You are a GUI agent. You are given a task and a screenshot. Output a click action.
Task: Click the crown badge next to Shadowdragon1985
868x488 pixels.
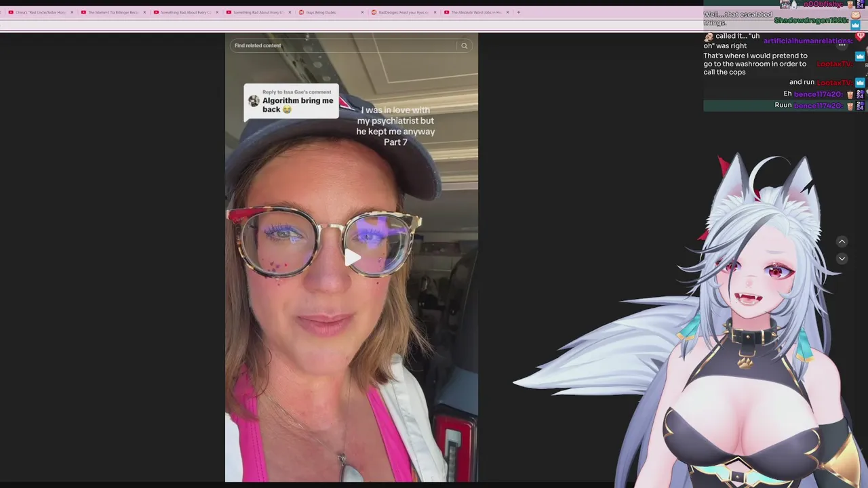pyautogui.click(x=855, y=25)
